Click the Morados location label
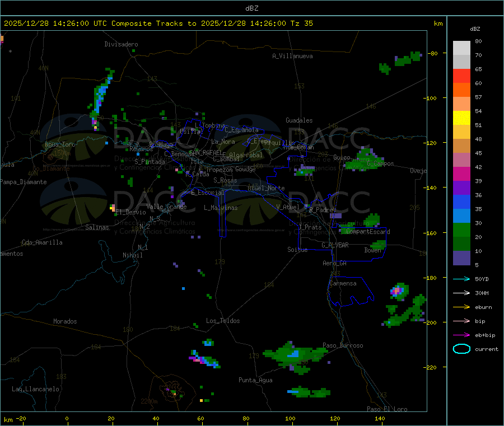This screenshot has width=504, height=426. (65, 321)
